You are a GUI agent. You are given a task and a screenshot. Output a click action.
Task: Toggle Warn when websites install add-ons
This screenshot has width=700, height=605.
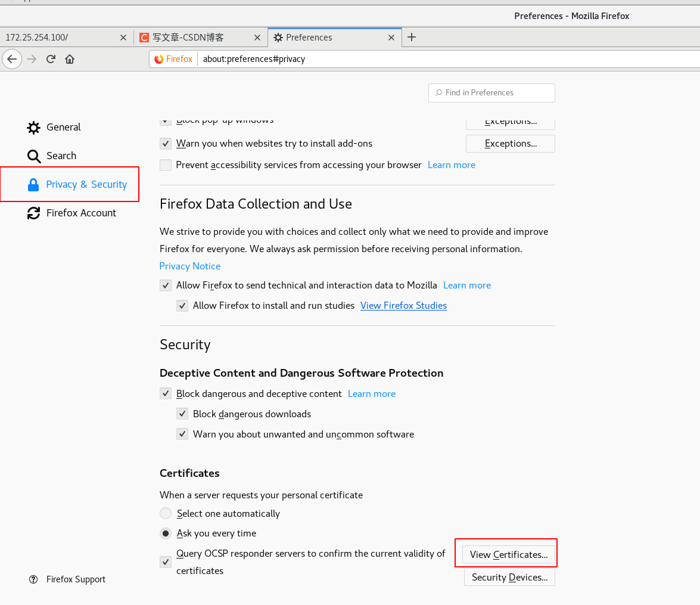pyautogui.click(x=166, y=144)
